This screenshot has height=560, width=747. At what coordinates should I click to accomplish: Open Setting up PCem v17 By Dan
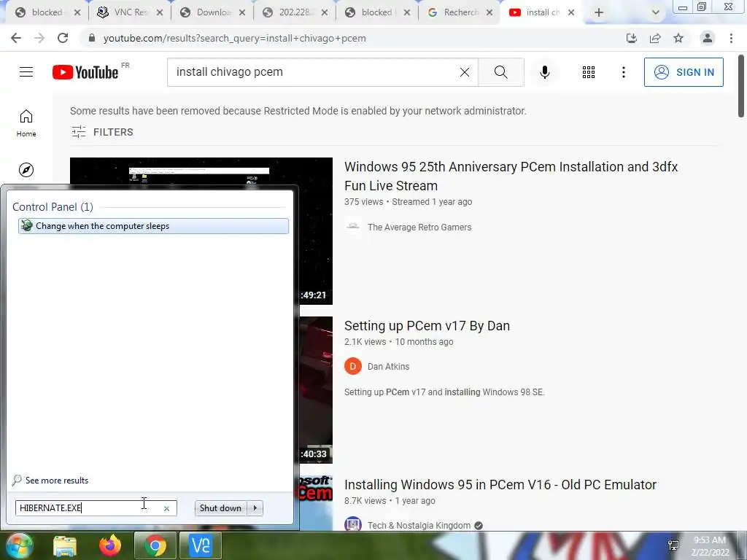pos(427,326)
